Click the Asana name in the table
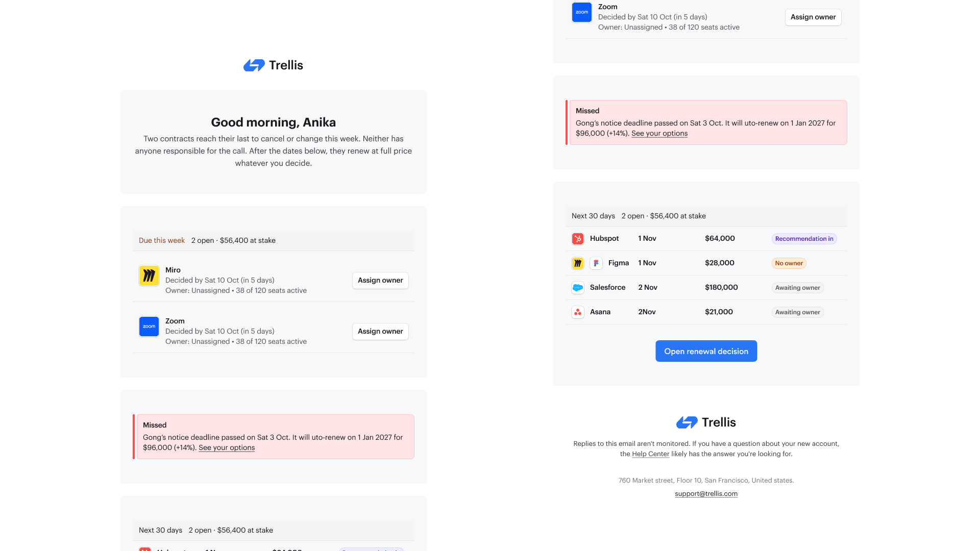The image size is (980, 551). (600, 312)
